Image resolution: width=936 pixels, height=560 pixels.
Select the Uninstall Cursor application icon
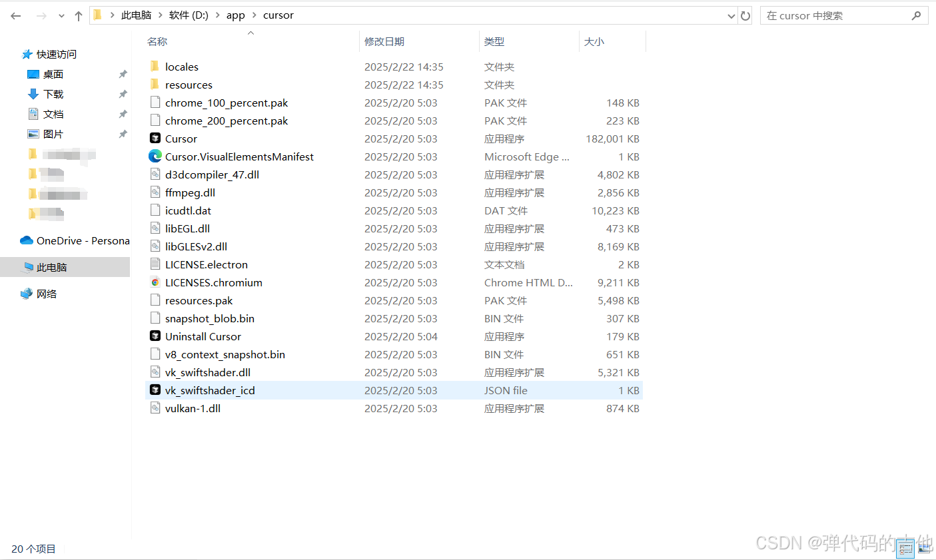tap(155, 336)
